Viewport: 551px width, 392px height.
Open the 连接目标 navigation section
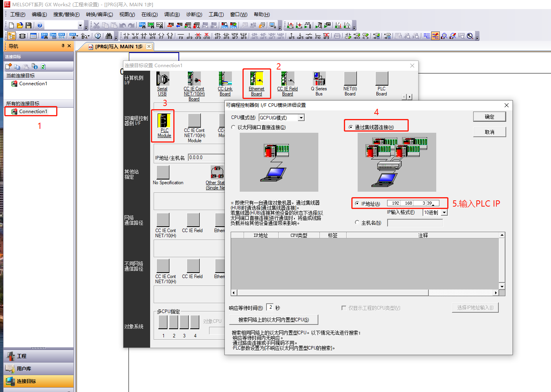pyautogui.click(x=39, y=381)
